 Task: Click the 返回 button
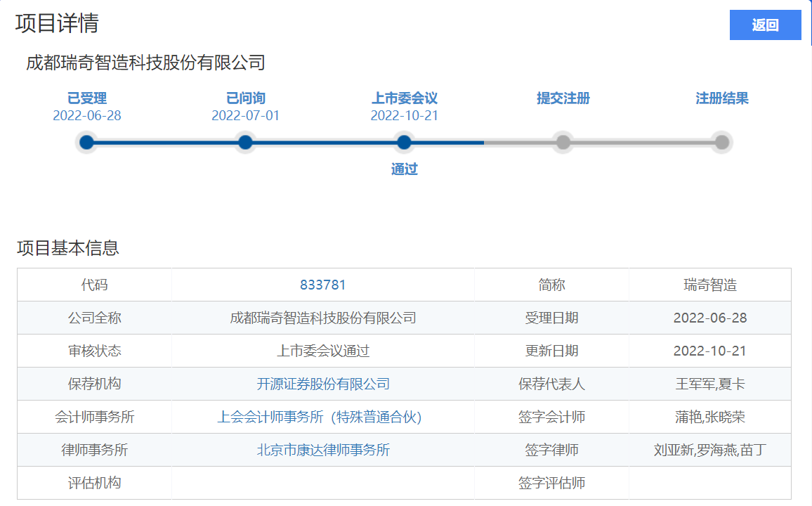pyautogui.click(x=765, y=25)
